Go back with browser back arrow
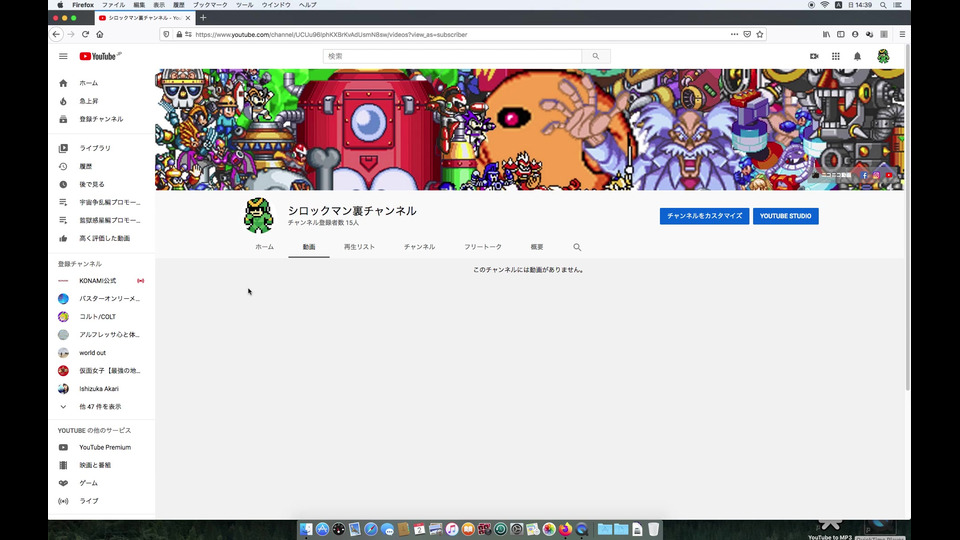 coord(56,34)
